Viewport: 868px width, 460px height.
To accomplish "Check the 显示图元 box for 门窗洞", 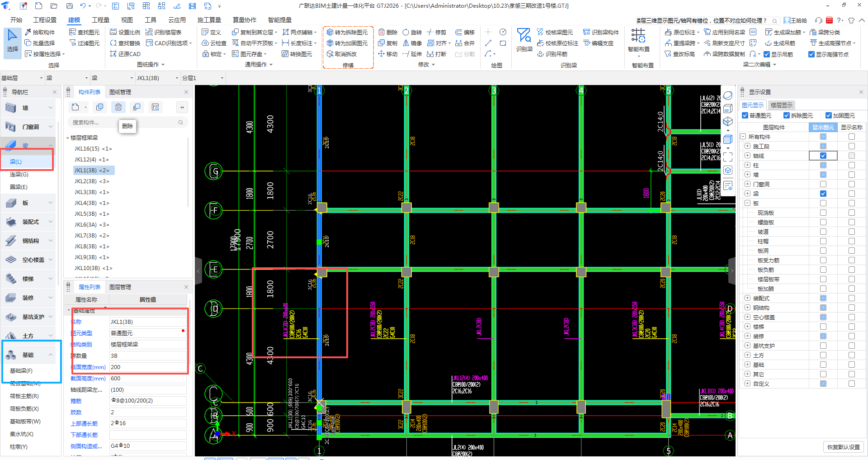I will pyautogui.click(x=823, y=184).
